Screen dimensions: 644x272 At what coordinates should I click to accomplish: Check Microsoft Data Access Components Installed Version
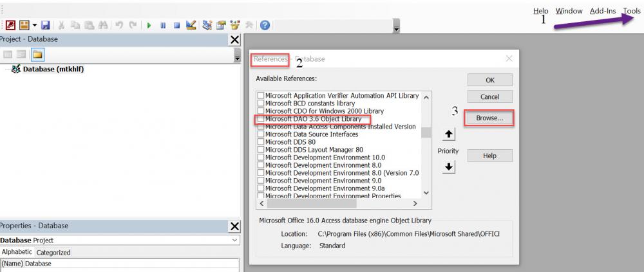click(x=261, y=127)
